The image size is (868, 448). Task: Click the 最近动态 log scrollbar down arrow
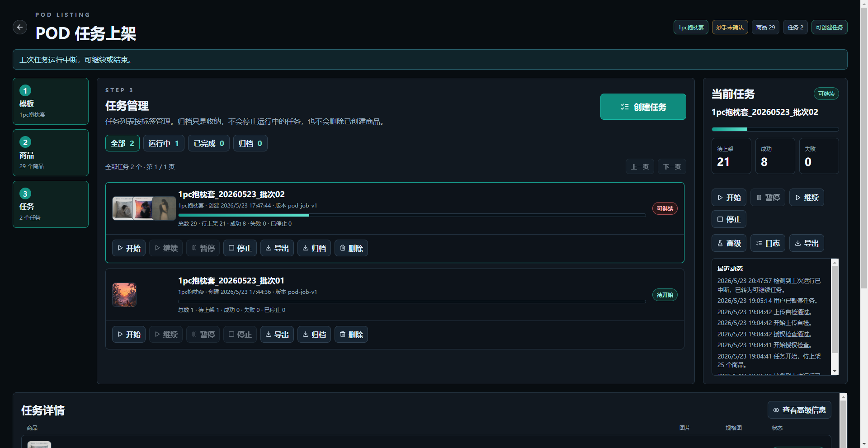[835, 371]
